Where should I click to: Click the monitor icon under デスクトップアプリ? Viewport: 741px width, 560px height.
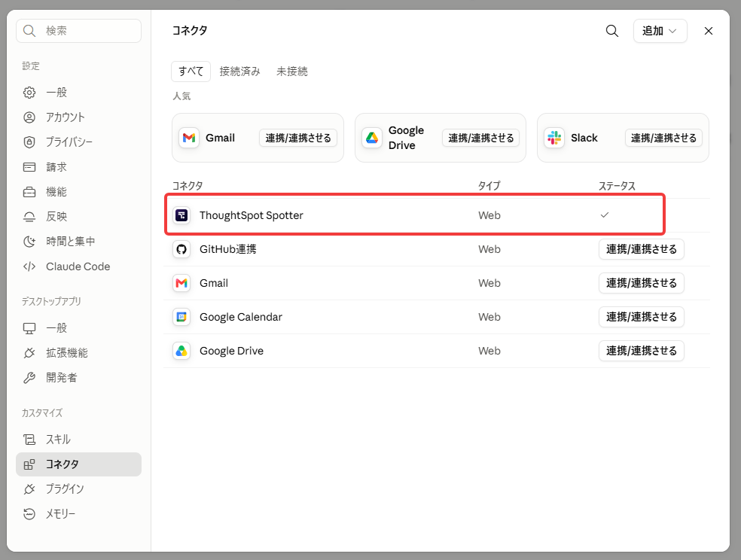coord(29,328)
